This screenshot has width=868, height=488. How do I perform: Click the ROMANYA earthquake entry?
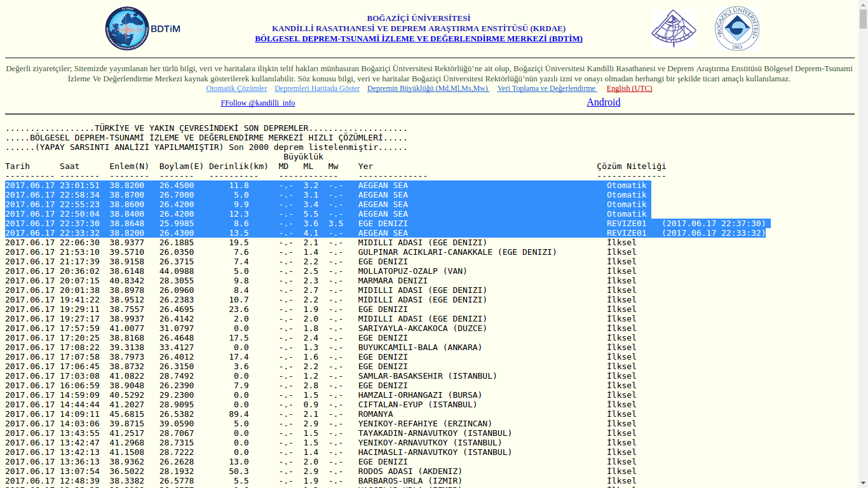(376, 414)
